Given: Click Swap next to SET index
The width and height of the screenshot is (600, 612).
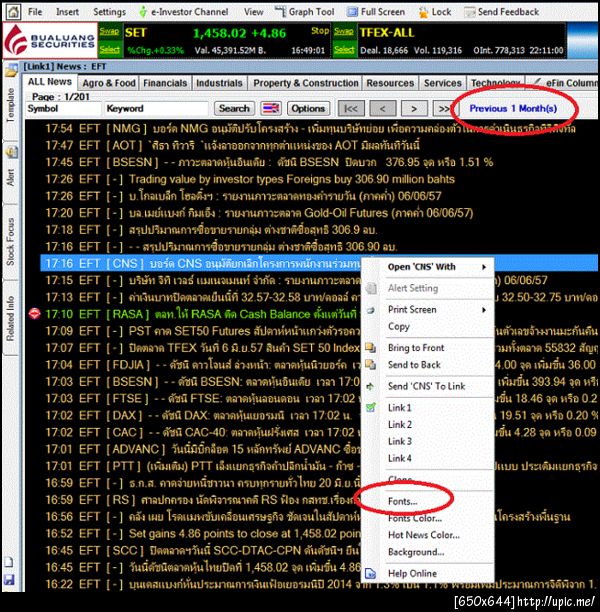Looking at the screenshot, I should tap(109, 31).
